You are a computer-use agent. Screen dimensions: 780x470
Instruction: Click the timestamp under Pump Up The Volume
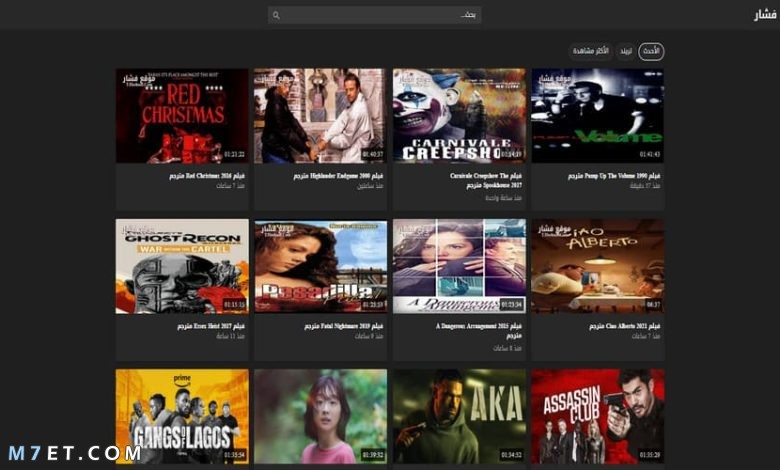[x=645, y=186]
